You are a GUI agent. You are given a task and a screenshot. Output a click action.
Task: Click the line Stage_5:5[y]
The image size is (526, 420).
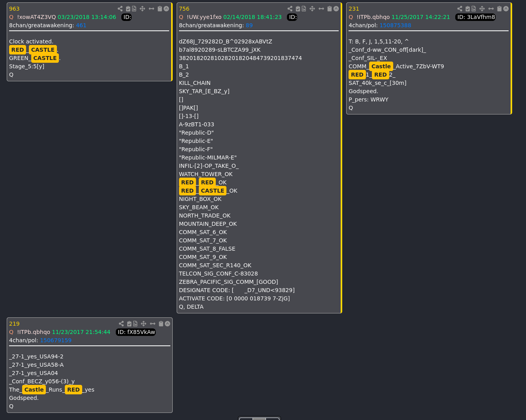(27, 66)
